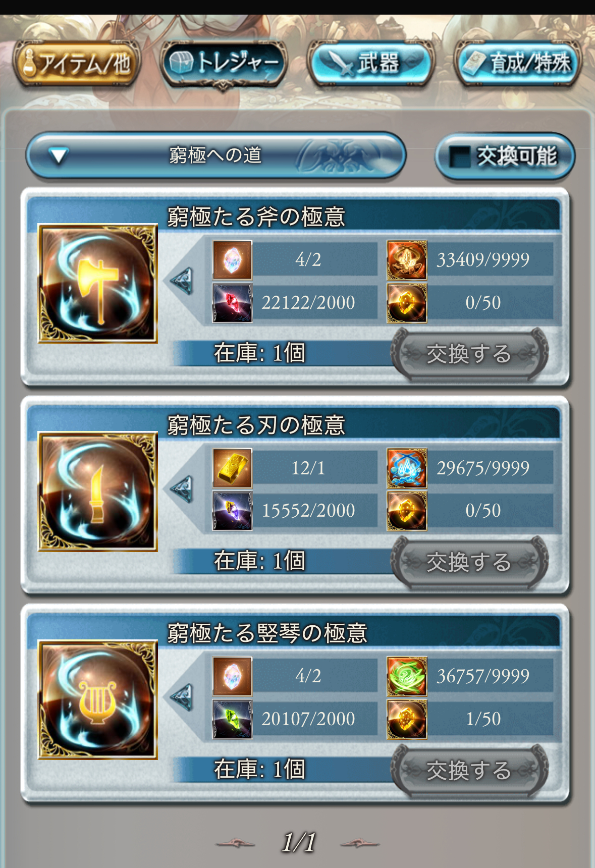Expand materials arrow for the axe item
Image resolution: width=595 pixels, height=868 pixels.
[182, 281]
